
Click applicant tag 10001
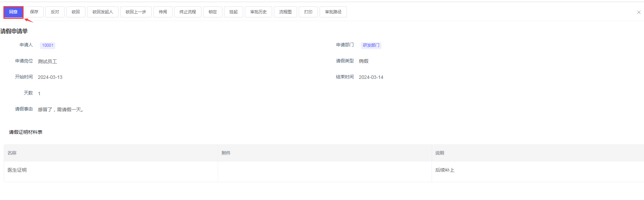point(47,45)
